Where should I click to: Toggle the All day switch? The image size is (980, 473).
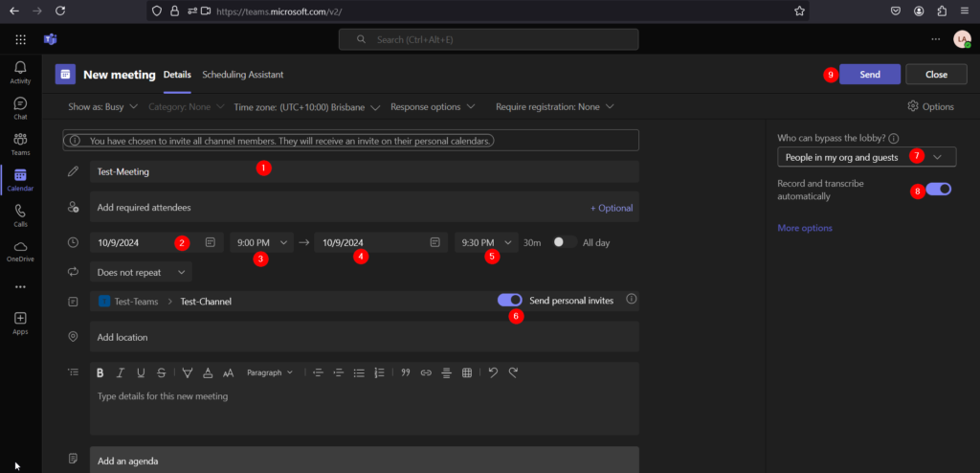(x=565, y=242)
